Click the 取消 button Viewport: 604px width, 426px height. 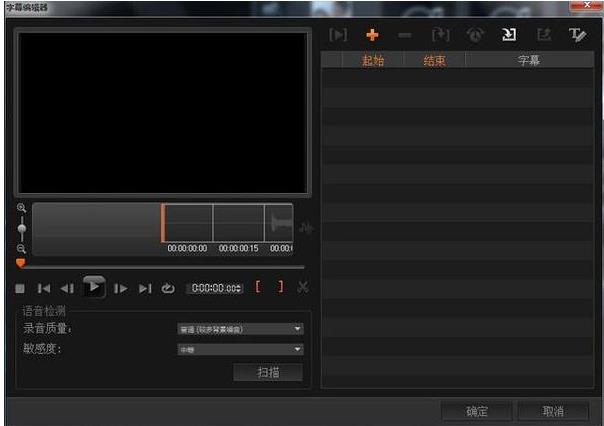[x=553, y=411]
